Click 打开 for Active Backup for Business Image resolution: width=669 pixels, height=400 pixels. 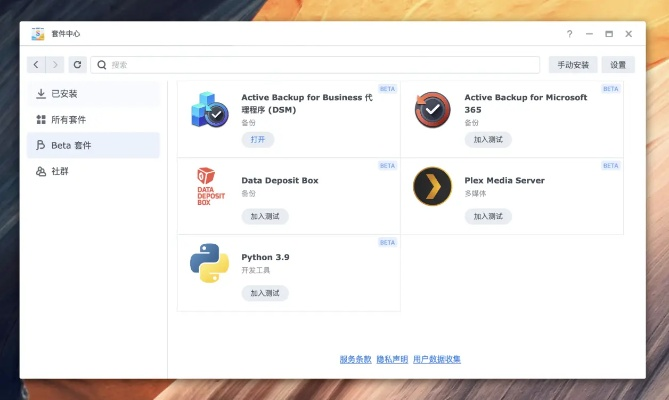pos(258,139)
